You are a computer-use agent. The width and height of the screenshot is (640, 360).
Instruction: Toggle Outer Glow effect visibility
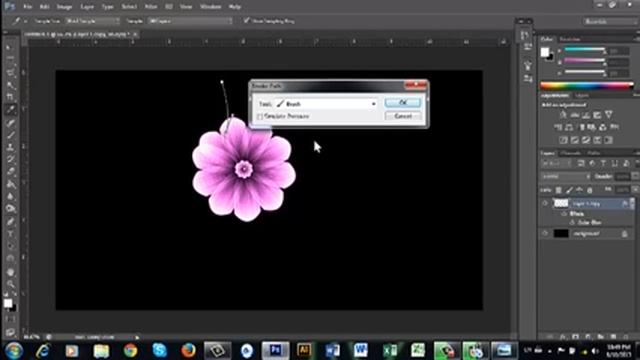(572, 222)
